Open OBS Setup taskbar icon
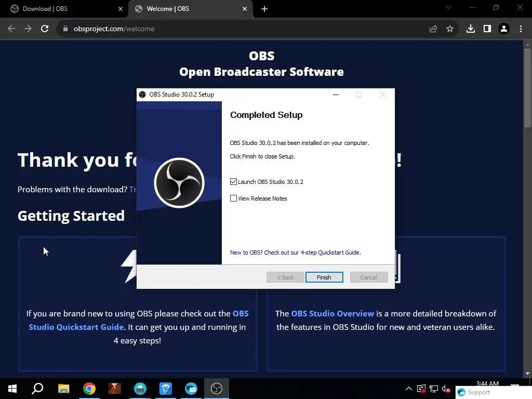 coord(217,389)
